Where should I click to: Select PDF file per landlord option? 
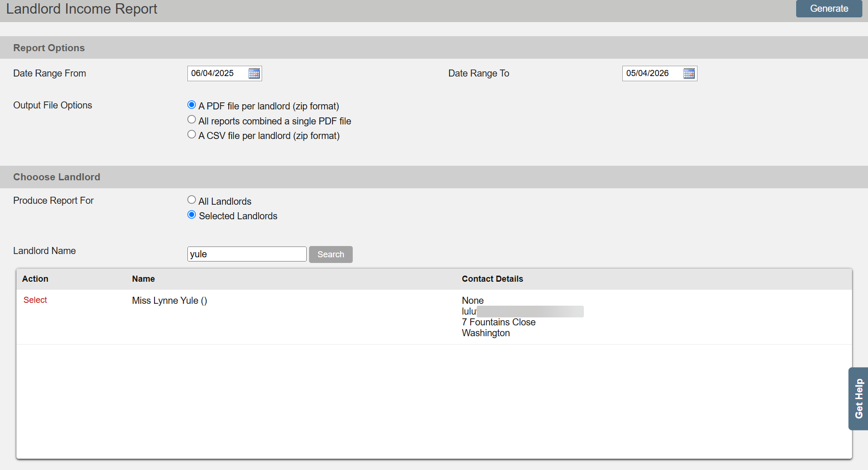(x=192, y=105)
